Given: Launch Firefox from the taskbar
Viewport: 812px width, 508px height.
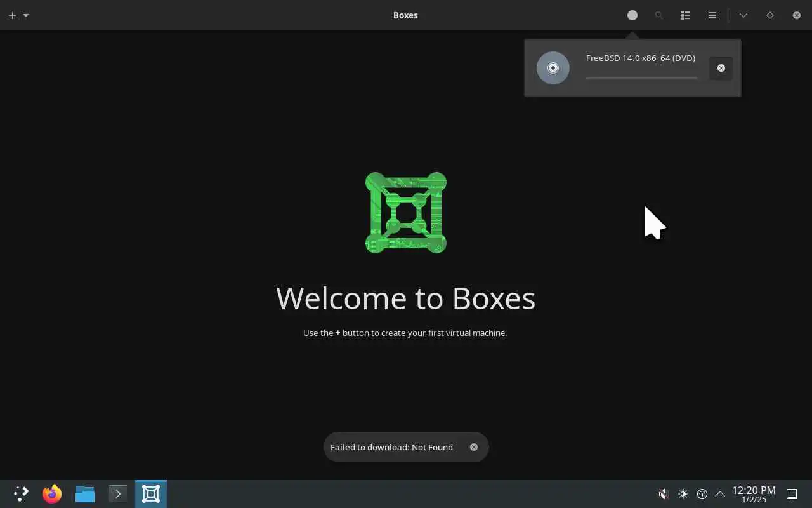Looking at the screenshot, I should point(52,494).
